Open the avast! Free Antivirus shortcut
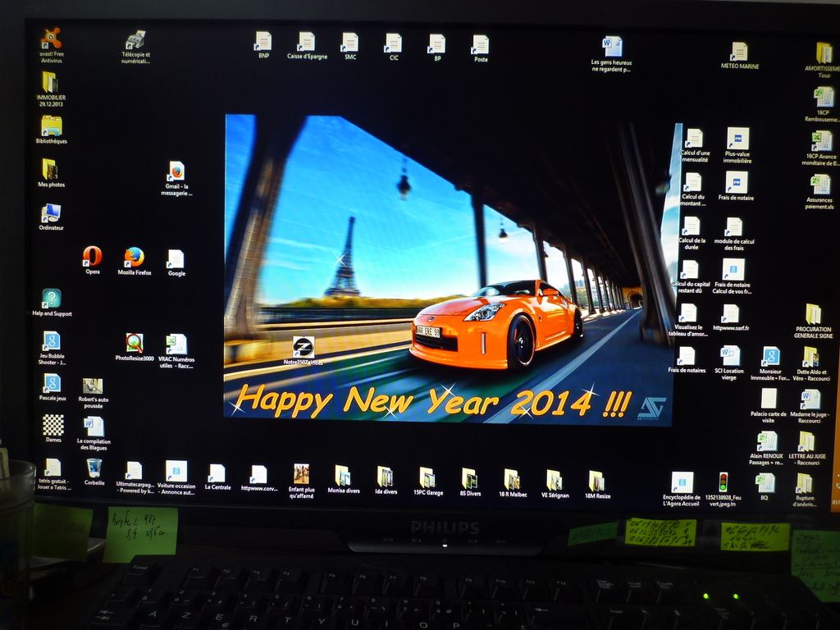840x630 pixels. point(51,39)
